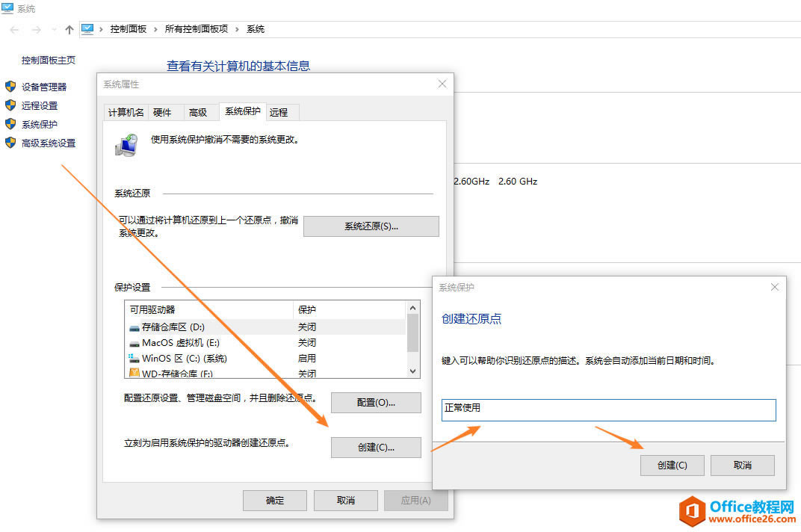The image size is (801, 532).
Task: Click the up arrow next to the address bar
Action: (69, 28)
